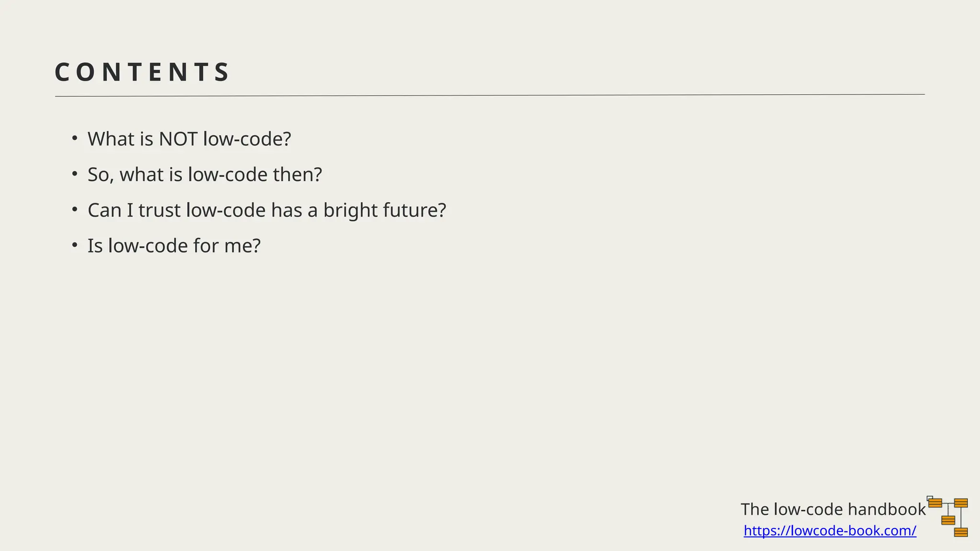The height and width of the screenshot is (551, 980).
Task: Click the solid vertical connector line in logo
Action: [961, 518]
